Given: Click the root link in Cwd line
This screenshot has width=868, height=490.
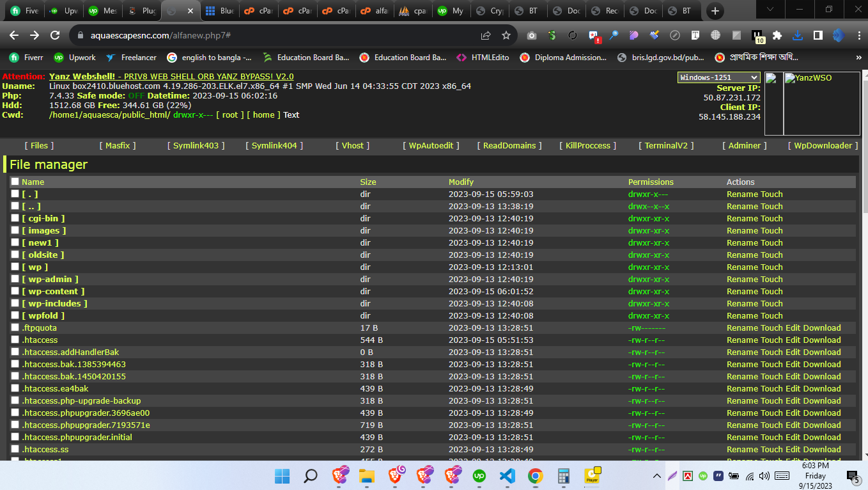Looking at the screenshot, I should (229, 115).
